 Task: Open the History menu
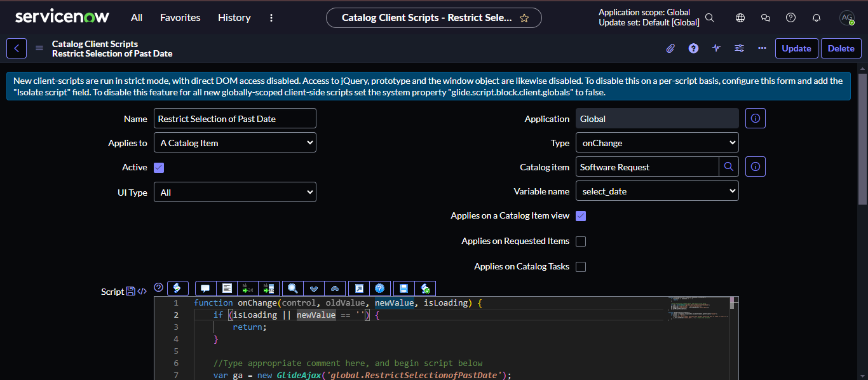[x=234, y=18]
